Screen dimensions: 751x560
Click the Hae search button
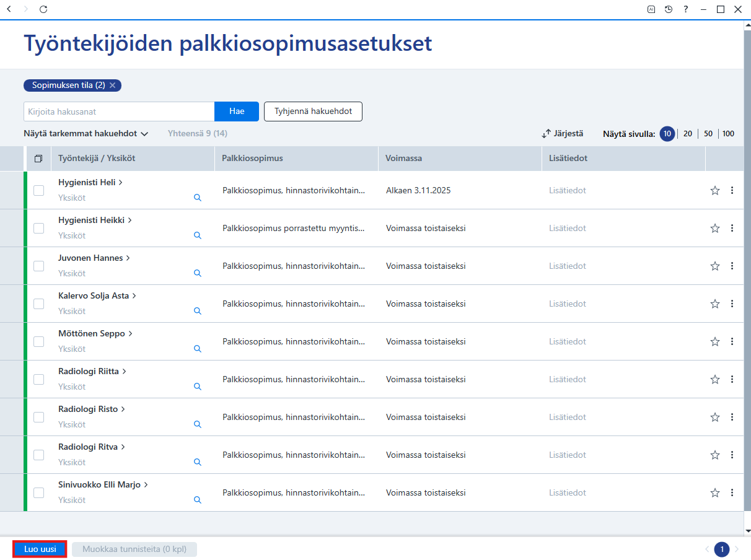click(237, 112)
